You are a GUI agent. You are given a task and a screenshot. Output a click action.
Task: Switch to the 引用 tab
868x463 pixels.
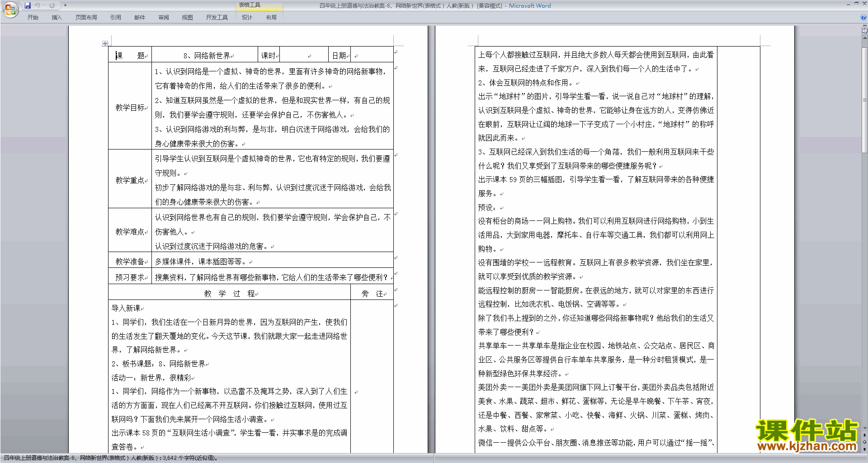[116, 17]
